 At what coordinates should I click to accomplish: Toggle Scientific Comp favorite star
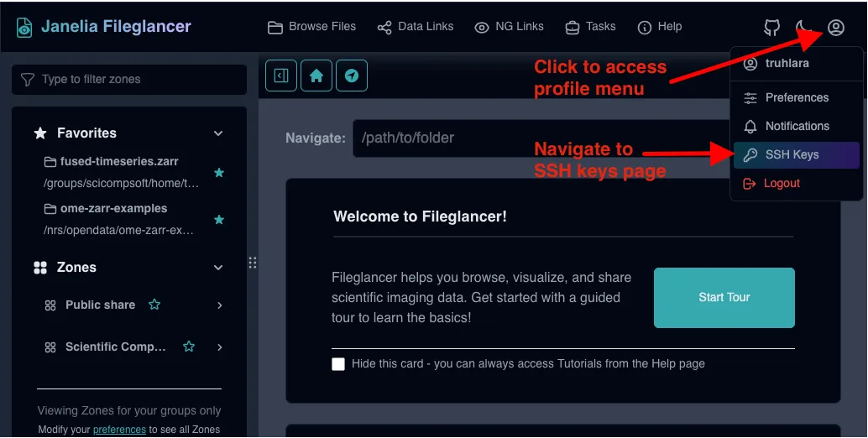click(x=189, y=347)
